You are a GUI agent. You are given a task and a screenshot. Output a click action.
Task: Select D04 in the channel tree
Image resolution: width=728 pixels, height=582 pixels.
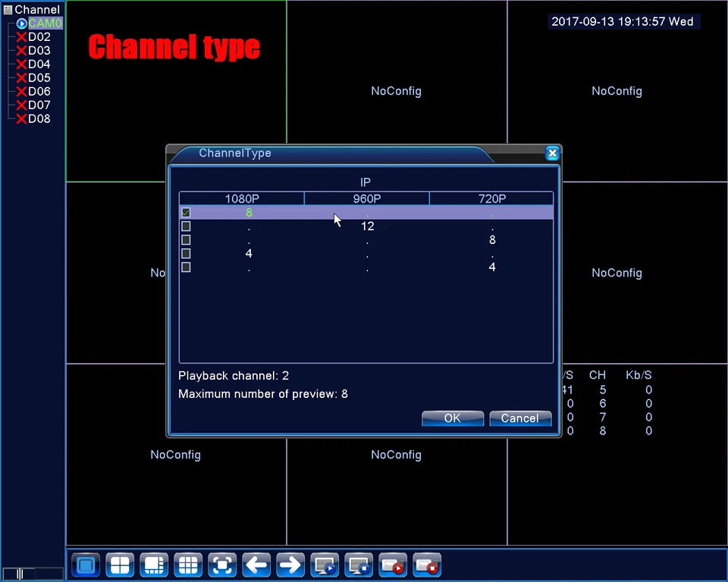(x=39, y=64)
